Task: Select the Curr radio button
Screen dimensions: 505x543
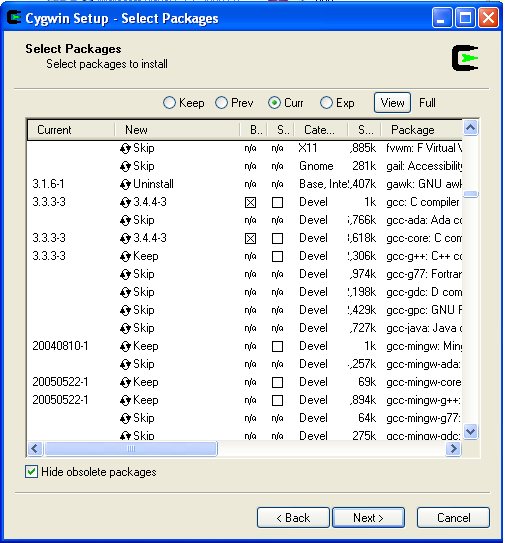Action: [x=274, y=103]
